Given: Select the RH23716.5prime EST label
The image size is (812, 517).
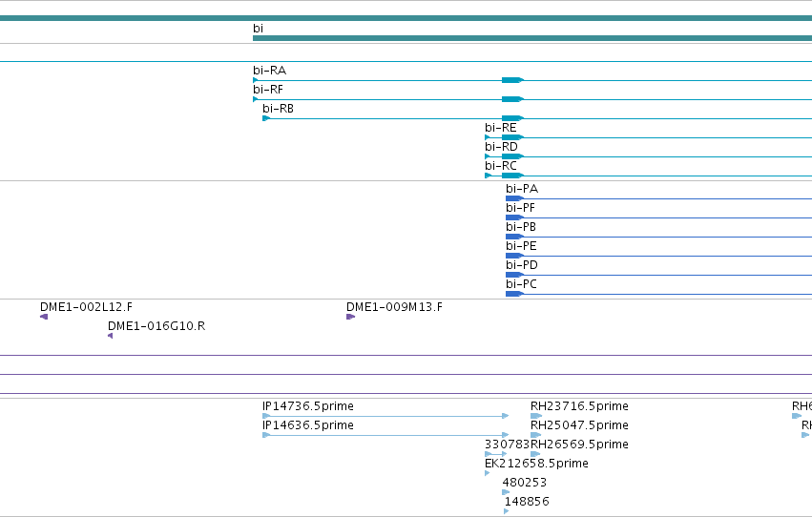Looking at the screenshot, I should pos(579,406).
